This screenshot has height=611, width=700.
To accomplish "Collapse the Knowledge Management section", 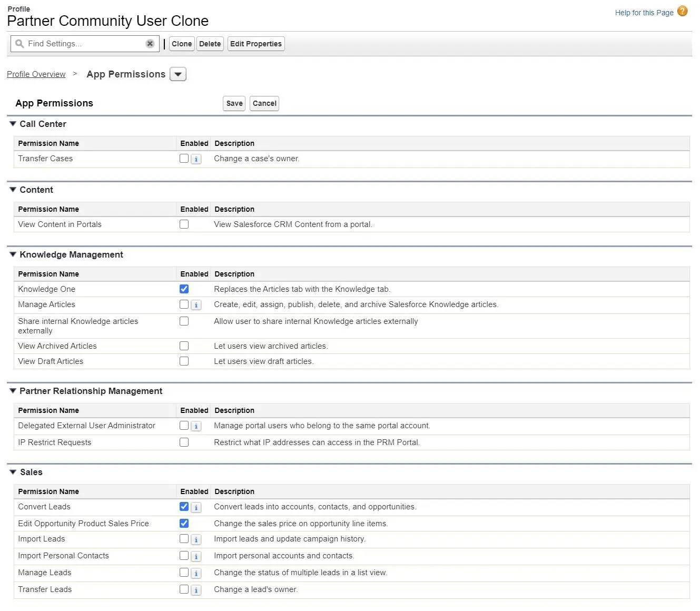I will click(x=13, y=254).
